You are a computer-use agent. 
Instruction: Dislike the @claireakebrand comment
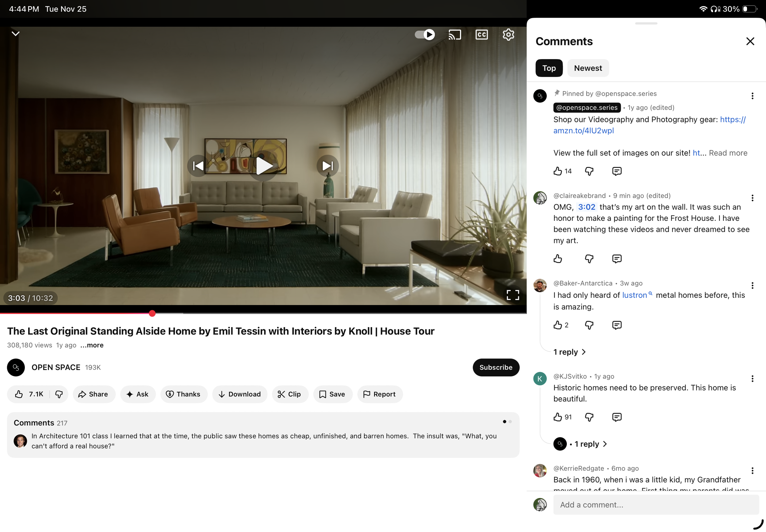coord(589,259)
